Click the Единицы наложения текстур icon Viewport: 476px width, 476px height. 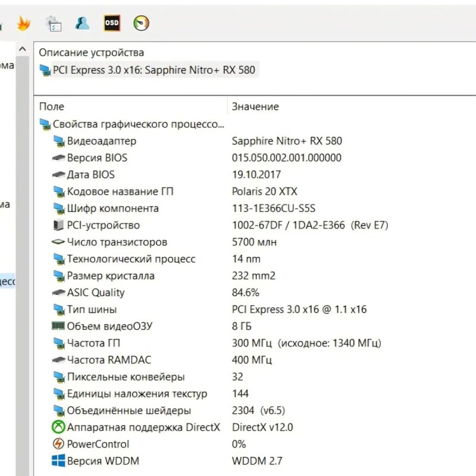click(58, 394)
